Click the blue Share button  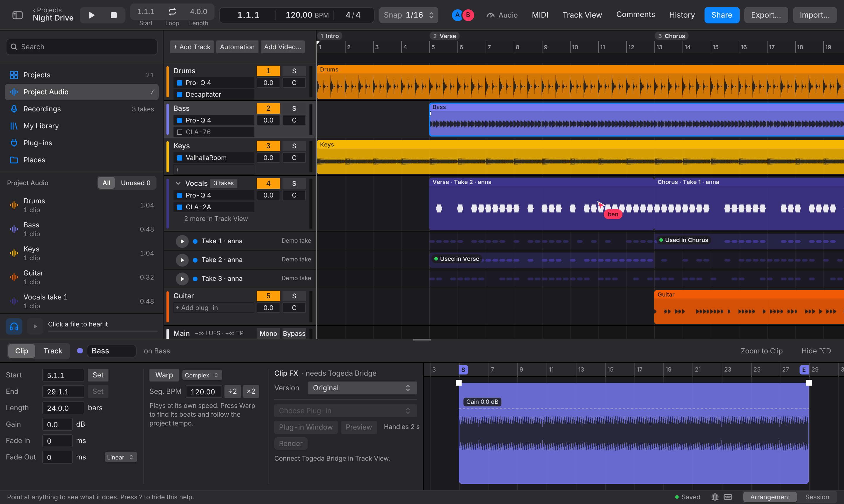click(722, 15)
